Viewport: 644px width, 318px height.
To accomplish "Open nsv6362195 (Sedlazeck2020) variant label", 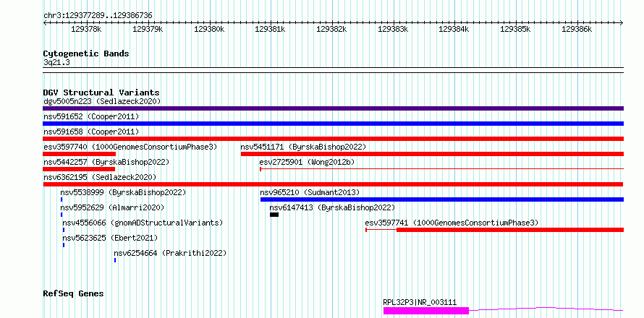I will click(x=100, y=177).
